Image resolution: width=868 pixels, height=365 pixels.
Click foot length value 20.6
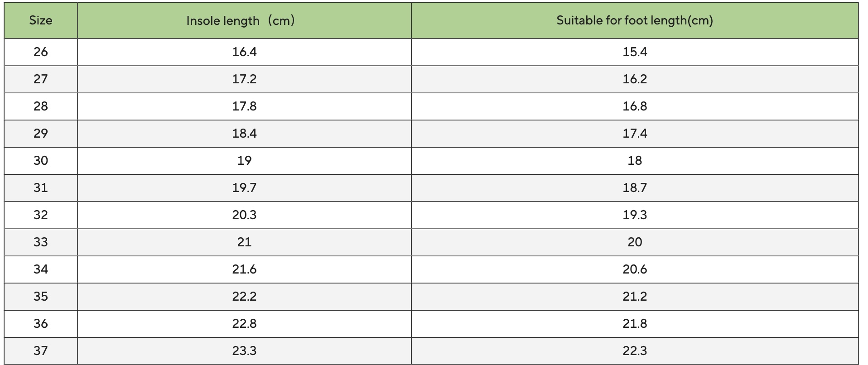(635, 269)
